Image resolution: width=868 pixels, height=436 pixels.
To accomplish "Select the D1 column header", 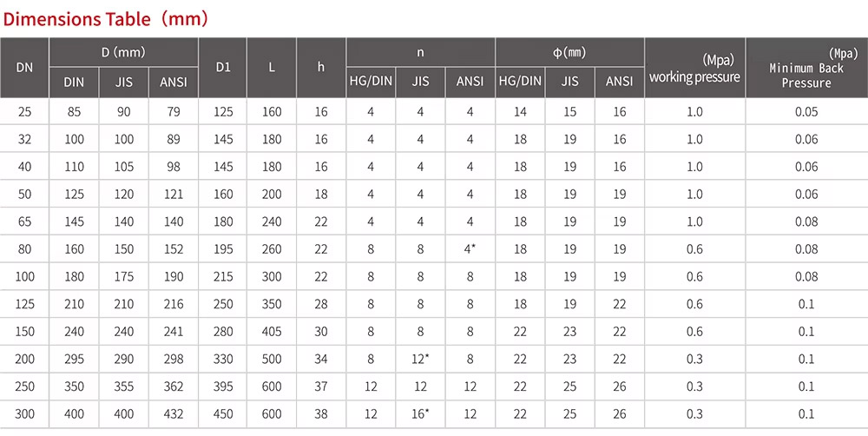I will pyautogui.click(x=222, y=67).
